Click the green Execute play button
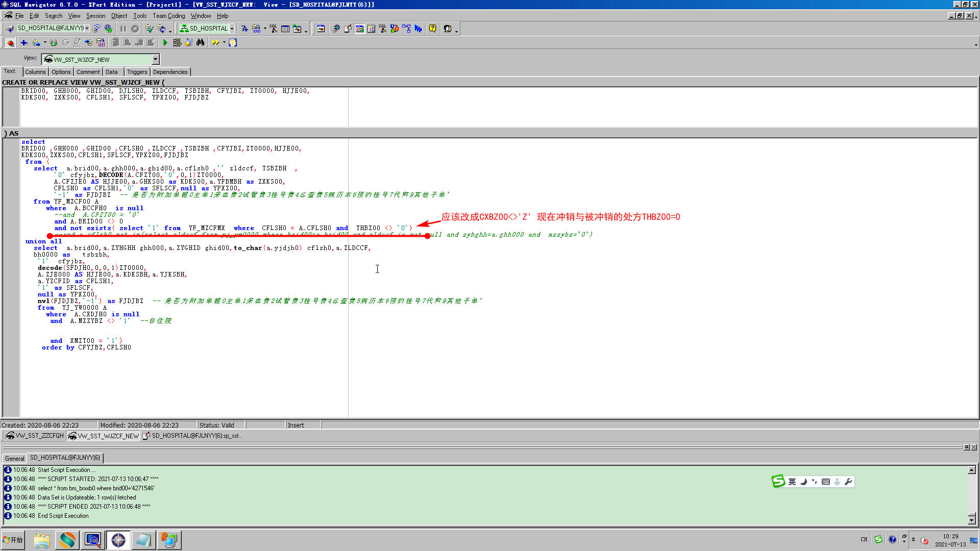Screen dimensions: 980x551 165,43
